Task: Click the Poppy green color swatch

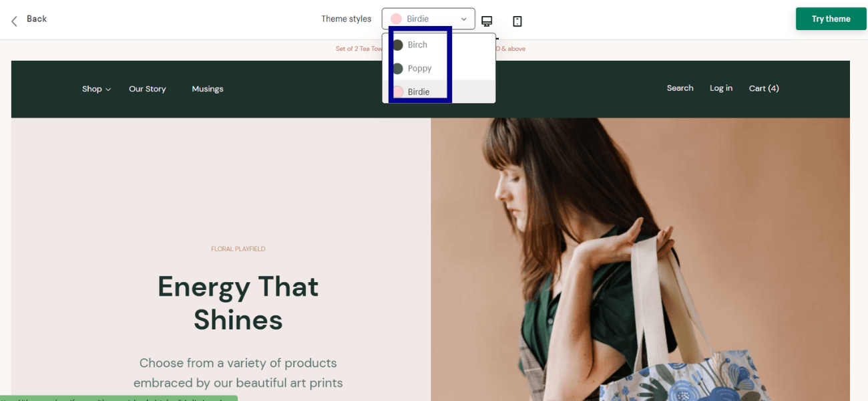Action: click(398, 68)
